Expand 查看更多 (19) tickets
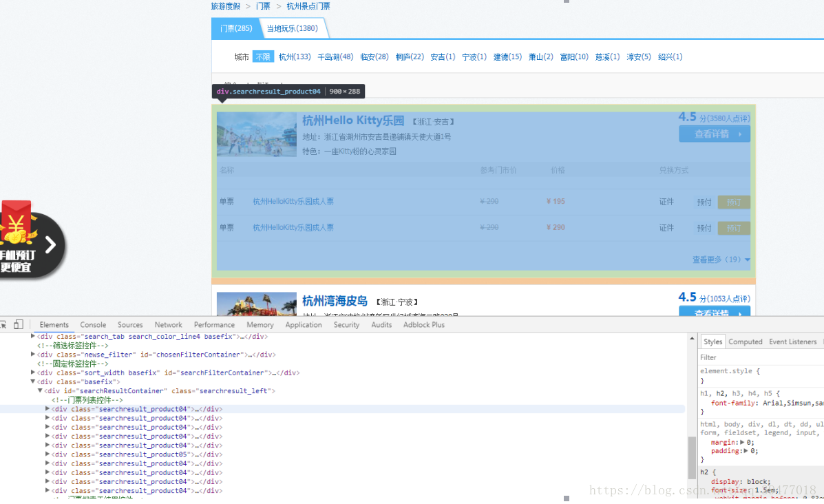 (x=721, y=260)
